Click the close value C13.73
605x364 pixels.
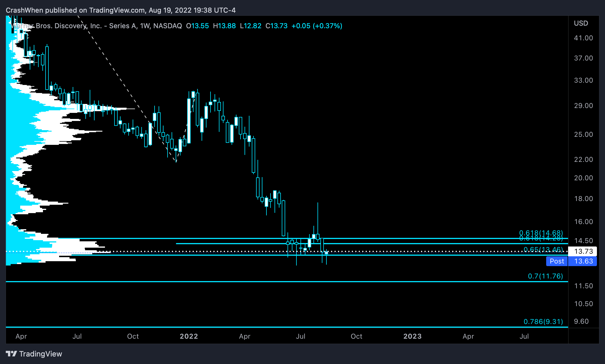(x=277, y=26)
